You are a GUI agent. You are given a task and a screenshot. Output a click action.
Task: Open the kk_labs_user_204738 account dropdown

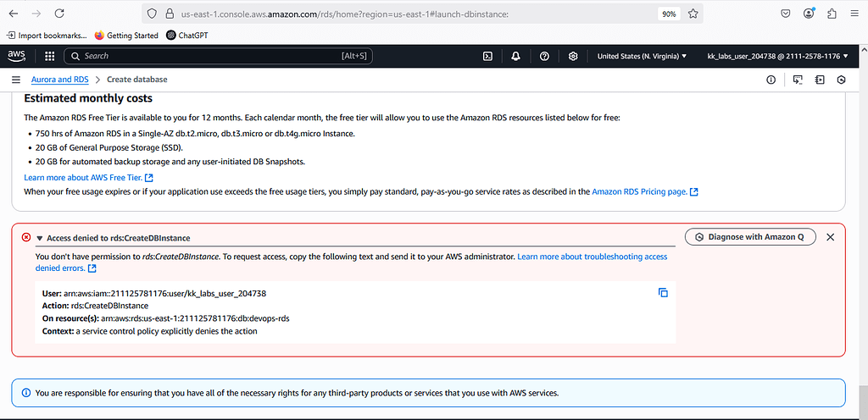pyautogui.click(x=778, y=56)
